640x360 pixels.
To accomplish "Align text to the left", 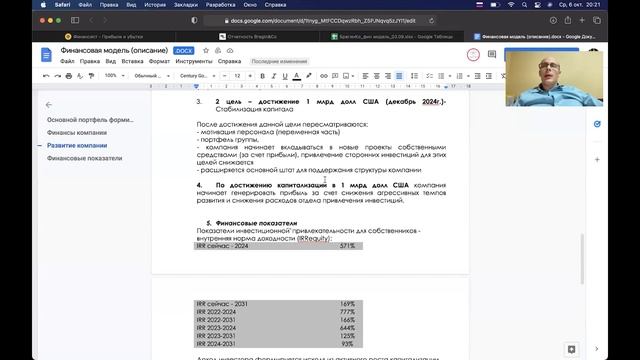I will (x=365, y=76).
